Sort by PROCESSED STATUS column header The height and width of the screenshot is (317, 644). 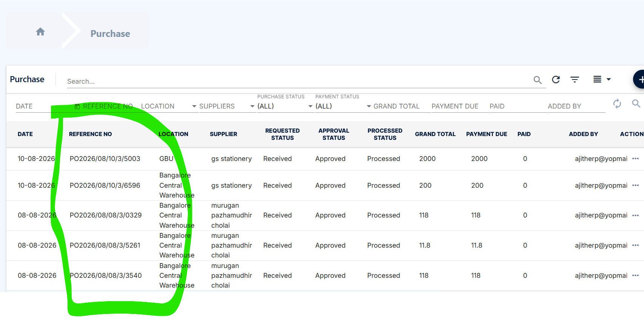(x=385, y=134)
